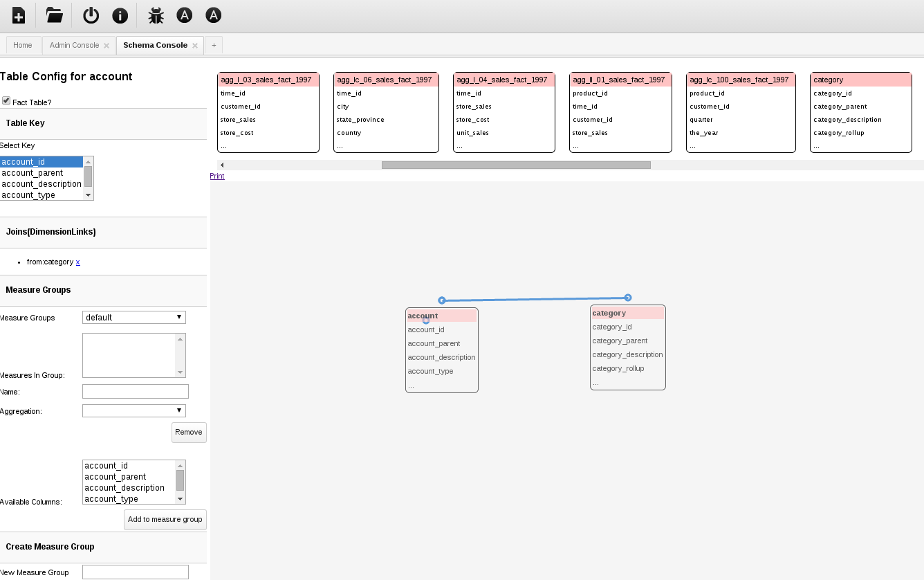Viewport: 924px width, 580px height.
Task: Open the folder icon in toolbar
Action: (54, 15)
